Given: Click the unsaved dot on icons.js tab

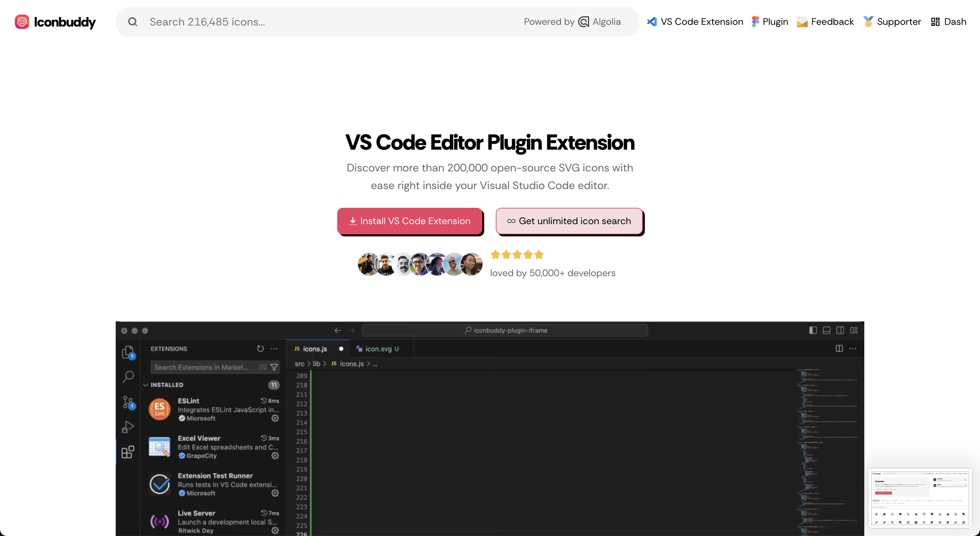Looking at the screenshot, I should (341, 349).
